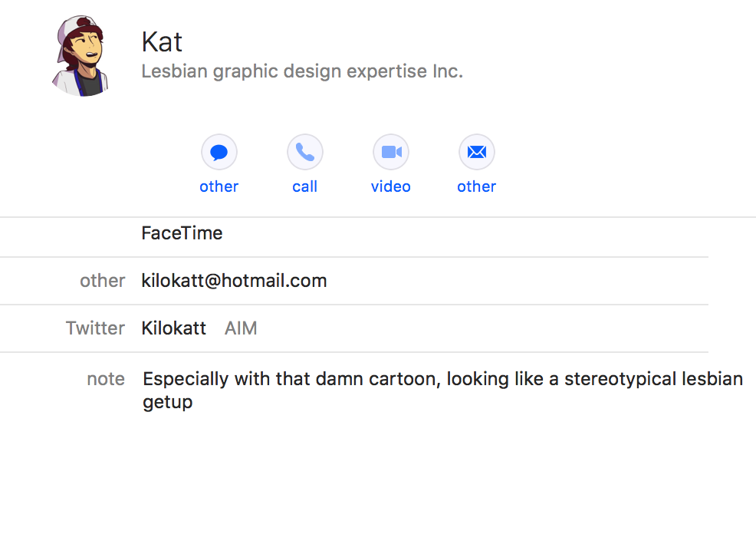
Task: Open the Kilokatt Twitter handle
Action: [x=173, y=328]
